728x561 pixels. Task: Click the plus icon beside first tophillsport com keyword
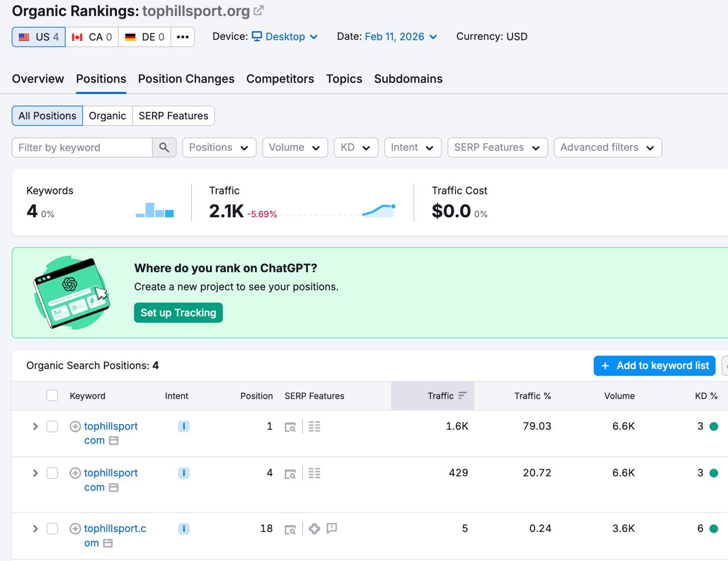pyautogui.click(x=75, y=426)
